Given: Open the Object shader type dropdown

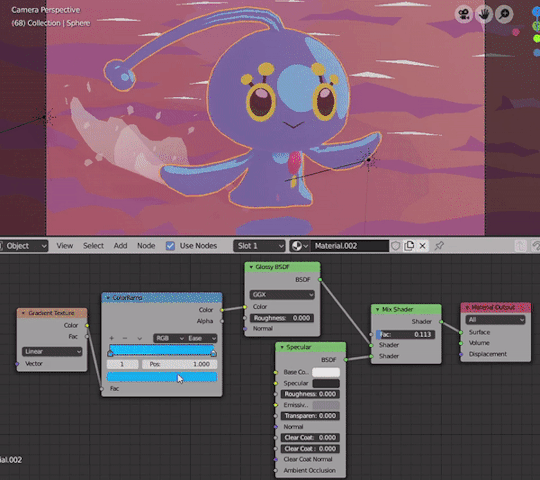Looking at the screenshot, I should (x=23, y=246).
